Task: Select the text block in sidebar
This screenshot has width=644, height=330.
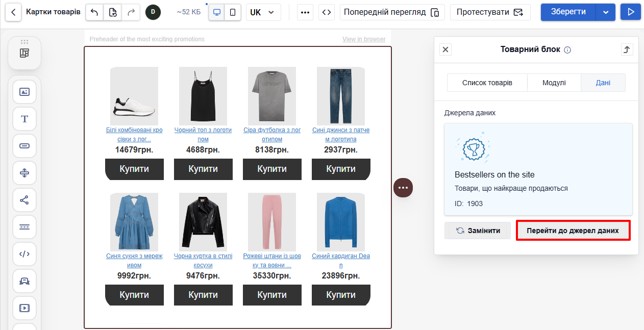Action: (x=24, y=119)
